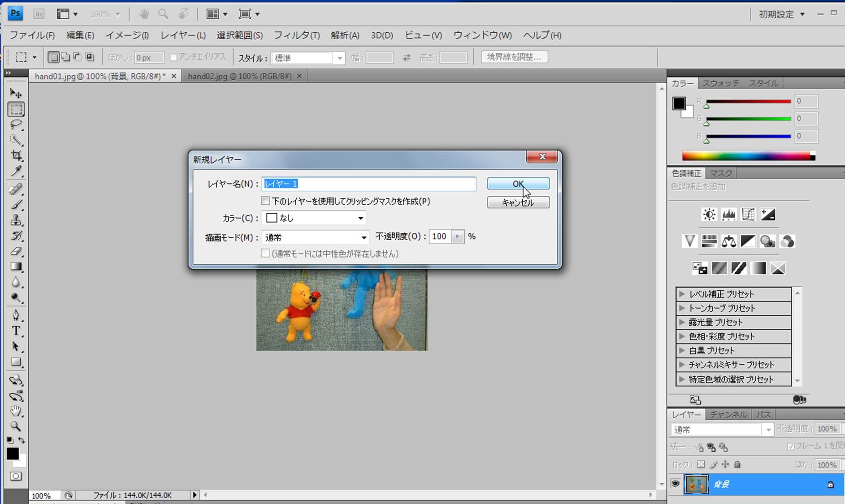Open the 描画モード blend mode dropdown
Screen dimensions: 845x504
315,237
